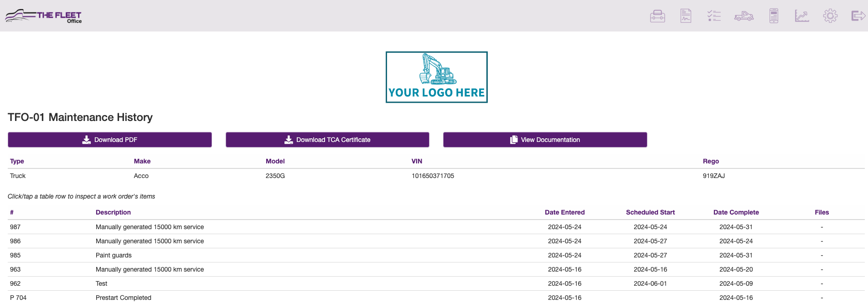Click the Scheduled Start column header
Image resolution: width=868 pixels, height=304 pixels.
(651, 212)
